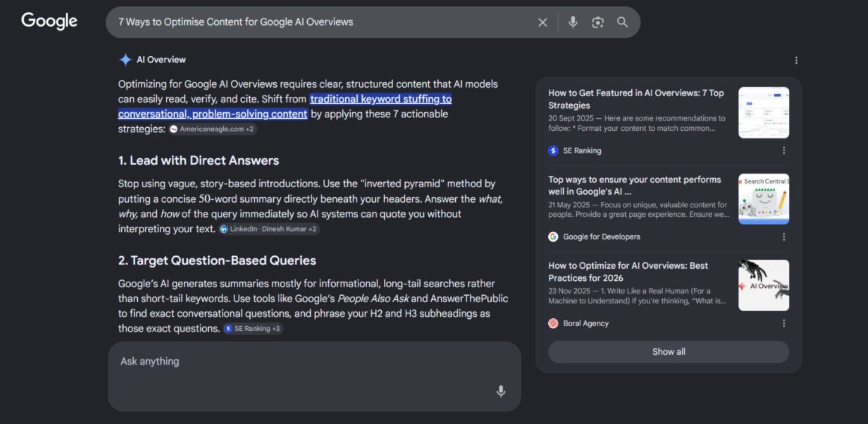Image resolution: width=868 pixels, height=424 pixels.
Task: Open AI Overview three-dot options menu
Action: coord(796,60)
